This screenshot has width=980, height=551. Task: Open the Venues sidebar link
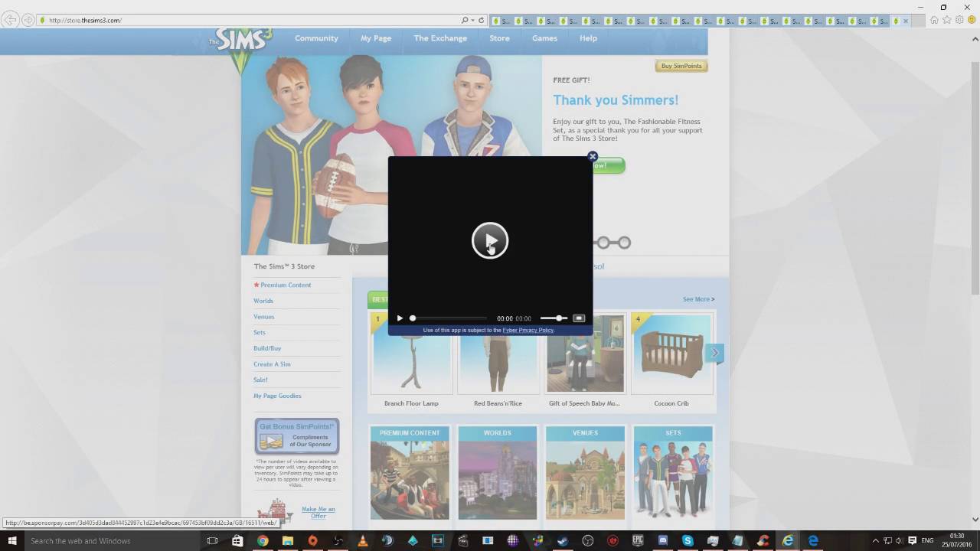click(264, 317)
